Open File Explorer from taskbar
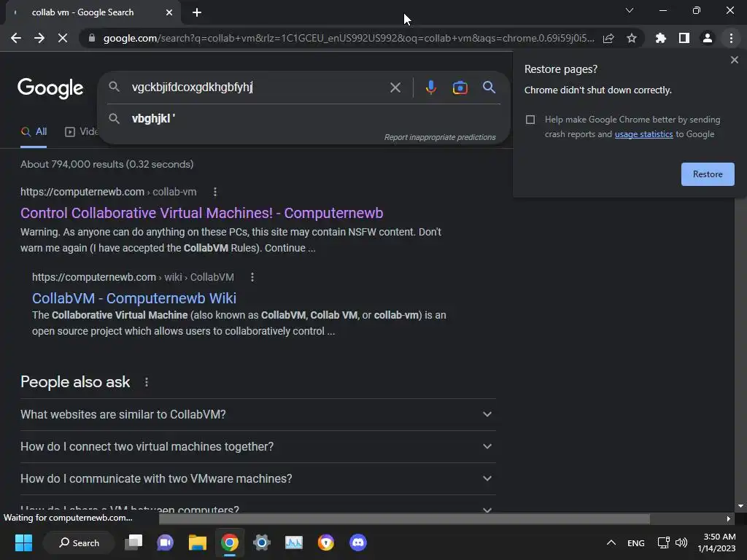 tap(197, 542)
